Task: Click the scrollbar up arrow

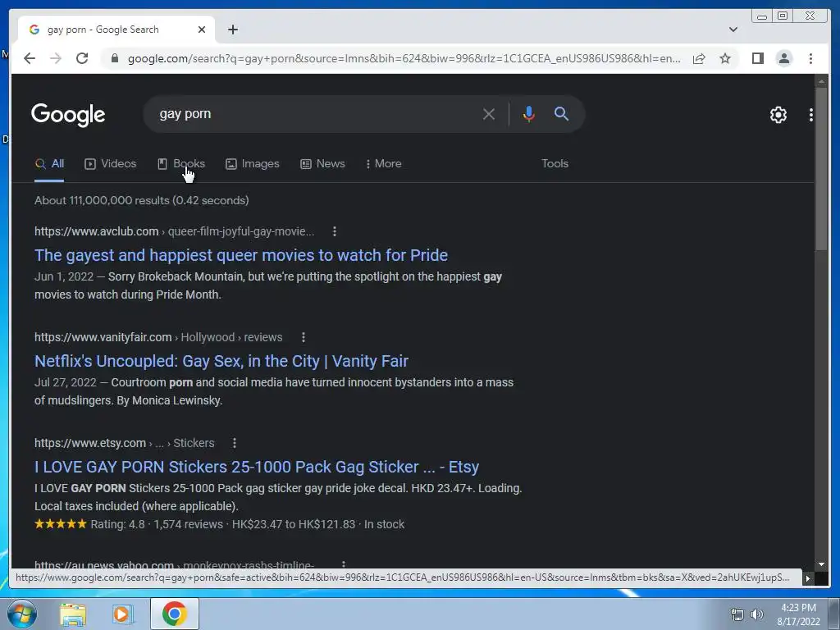Action: (821, 81)
